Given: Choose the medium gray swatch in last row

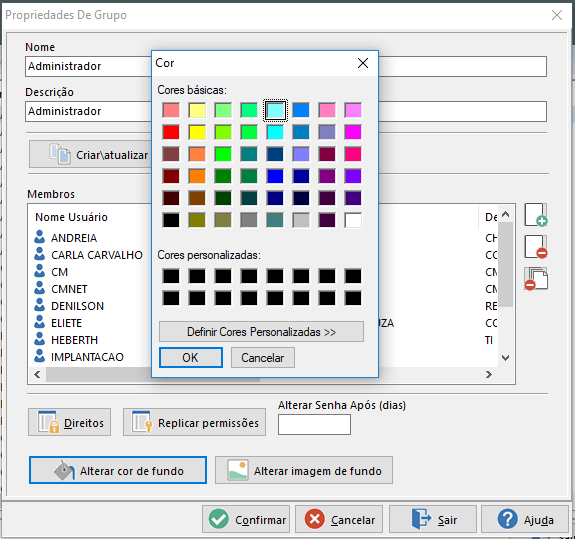Looking at the screenshot, I should click(x=249, y=220).
